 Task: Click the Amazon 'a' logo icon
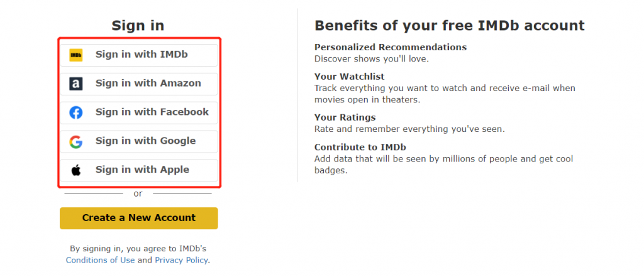point(76,84)
